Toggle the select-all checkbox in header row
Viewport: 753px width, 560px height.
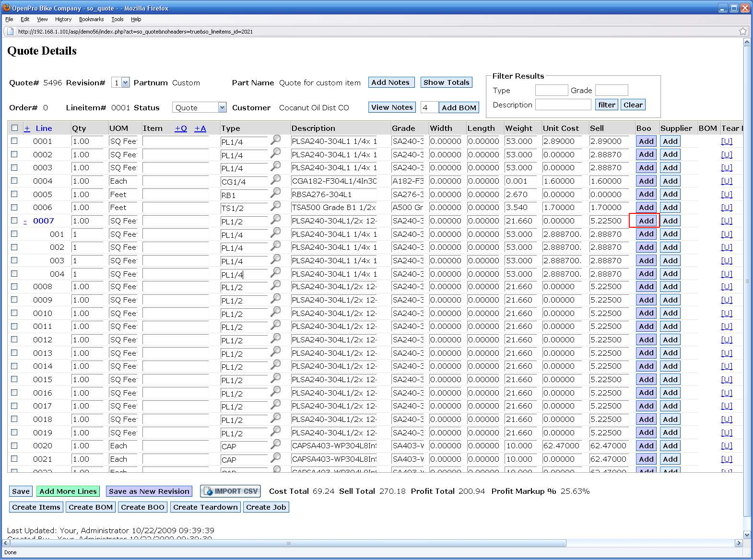click(x=14, y=128)
